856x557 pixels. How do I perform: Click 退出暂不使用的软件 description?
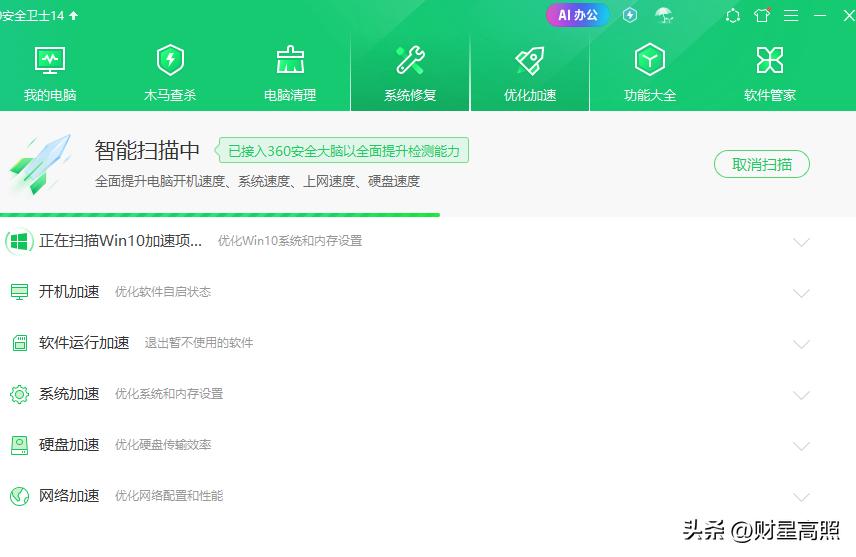coord(199,343)
